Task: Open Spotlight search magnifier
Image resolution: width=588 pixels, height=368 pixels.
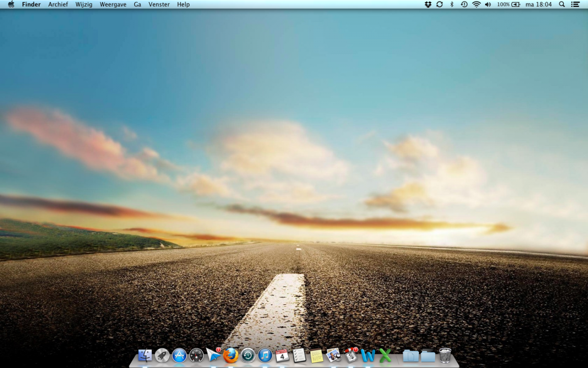Action: point(562,4)
